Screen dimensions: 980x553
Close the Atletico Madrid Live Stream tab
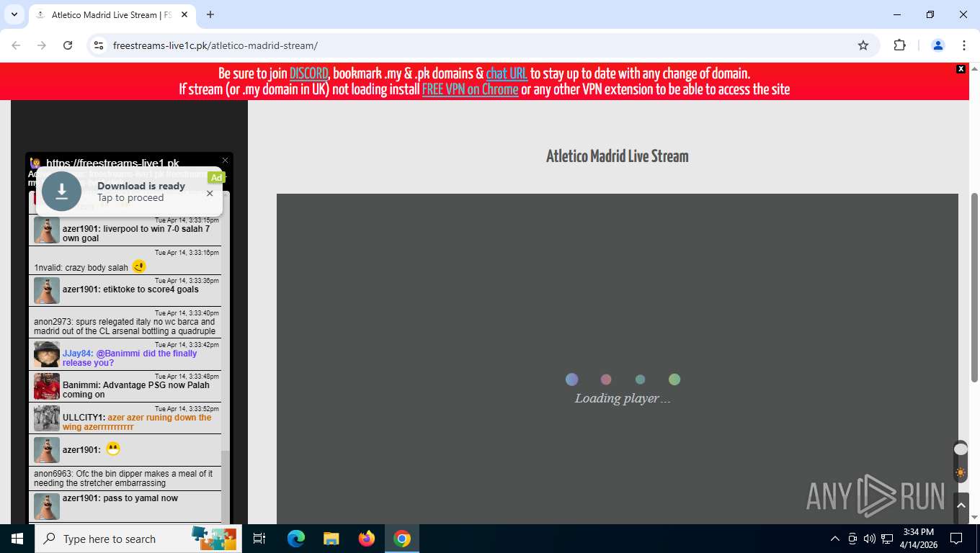(186, 14)
